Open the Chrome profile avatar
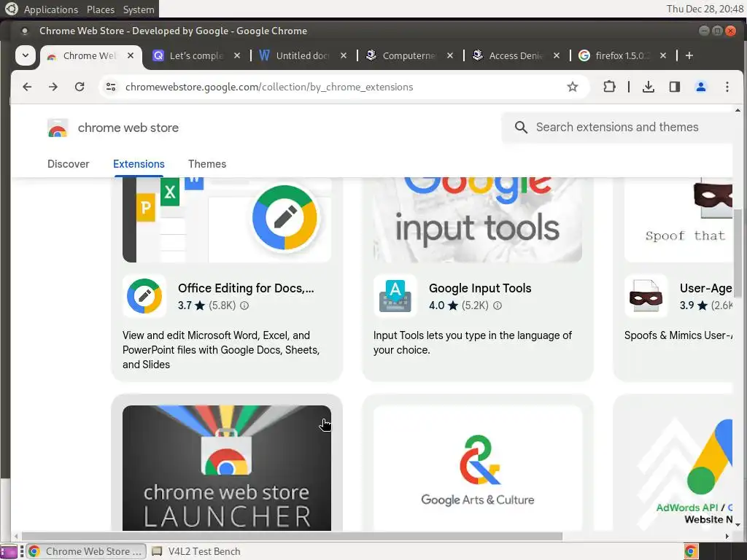This screenshot has height=560, width=747. [x=701, y=87]
